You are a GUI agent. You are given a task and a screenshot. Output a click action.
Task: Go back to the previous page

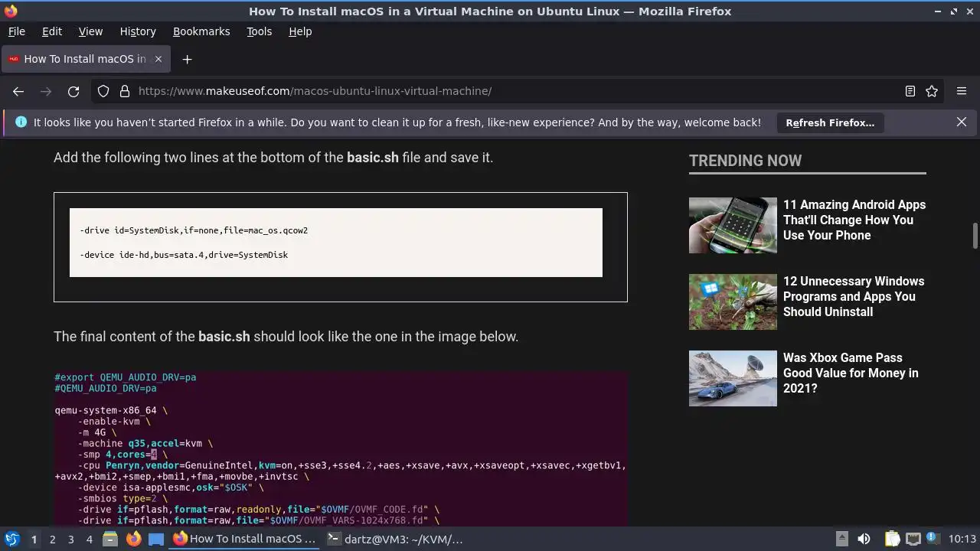(x=18, y=91)
